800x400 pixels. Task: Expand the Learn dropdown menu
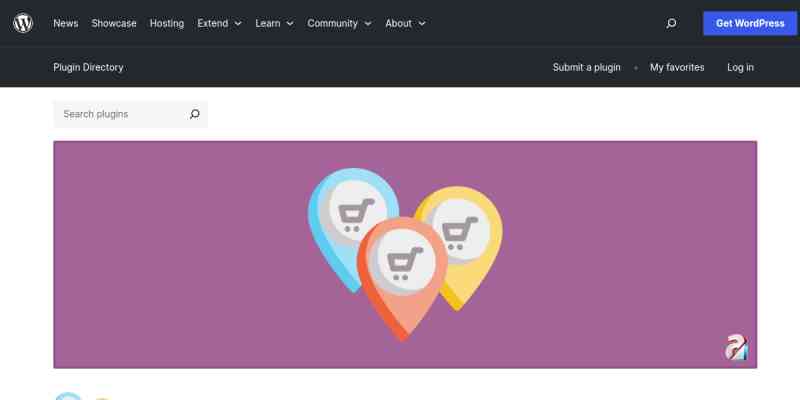[x=274, y=23]
